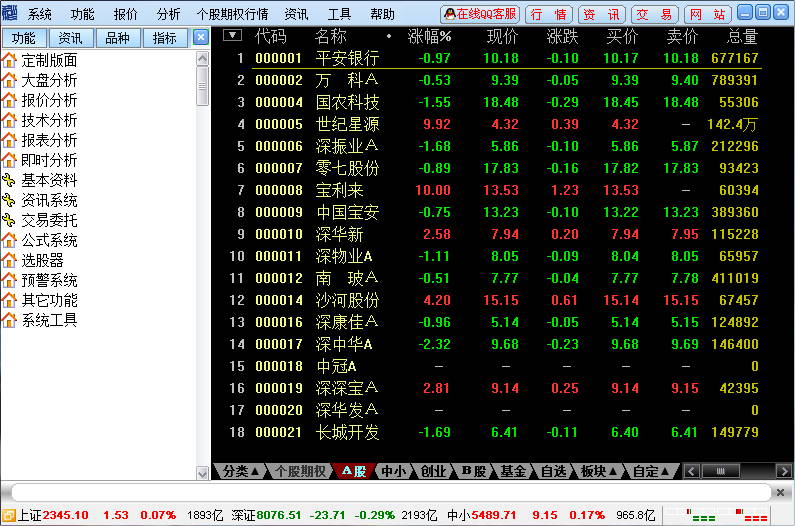This screenshot has height=526, width=795.
Task: Click the house icon beside 报价分析
Action: click(9, 100)
